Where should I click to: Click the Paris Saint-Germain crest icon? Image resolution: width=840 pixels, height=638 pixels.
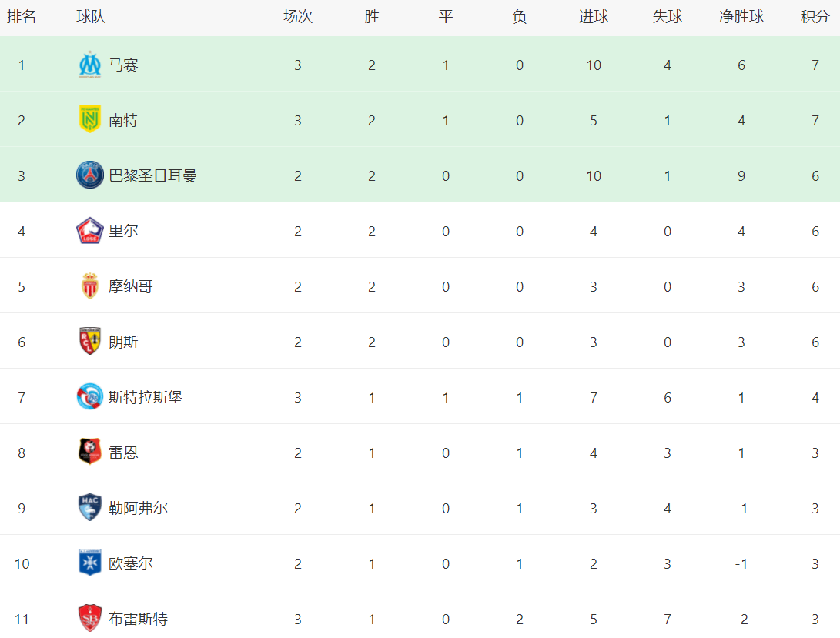coord(90,175)
